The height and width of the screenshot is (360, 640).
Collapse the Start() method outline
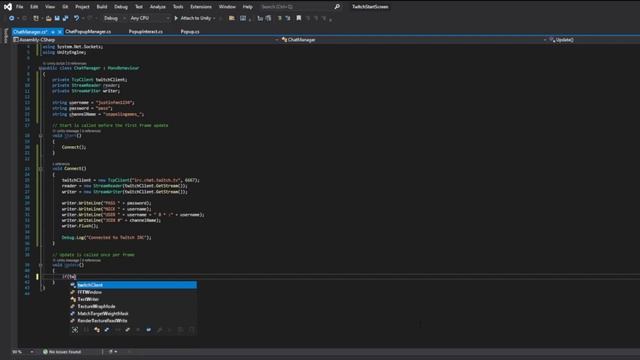[x=40, y=136]
